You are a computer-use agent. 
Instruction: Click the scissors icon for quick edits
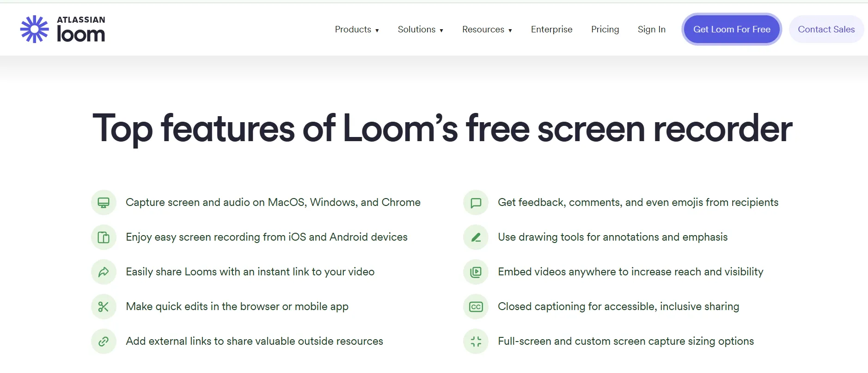pyautogui.click(x=104, y=307)
